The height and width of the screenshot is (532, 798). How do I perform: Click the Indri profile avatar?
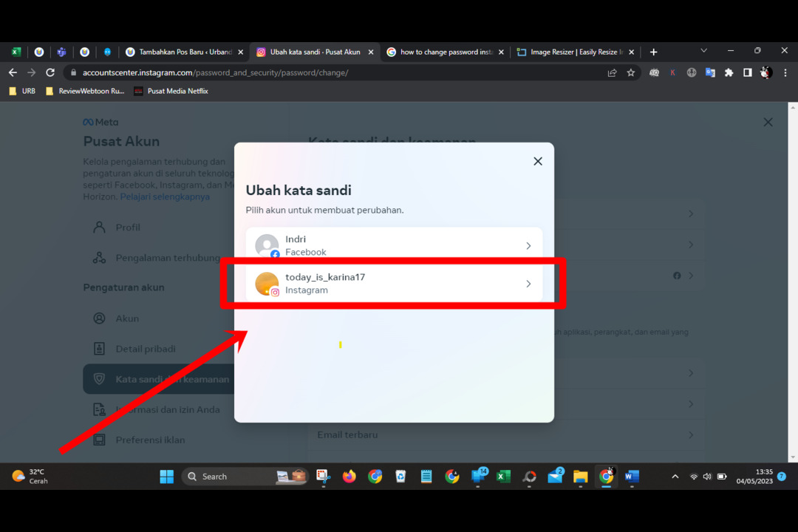coord(267,245)
